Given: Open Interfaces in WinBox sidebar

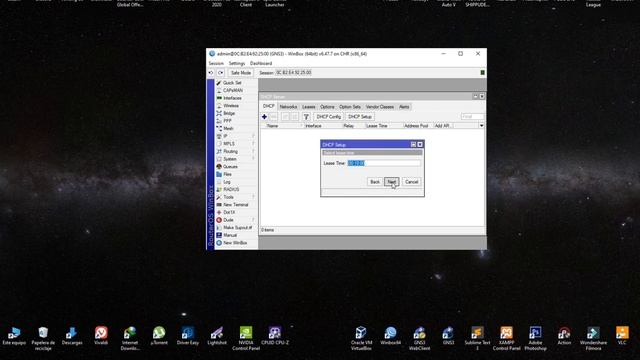Looking at the screenshot, I should point(232,98).
